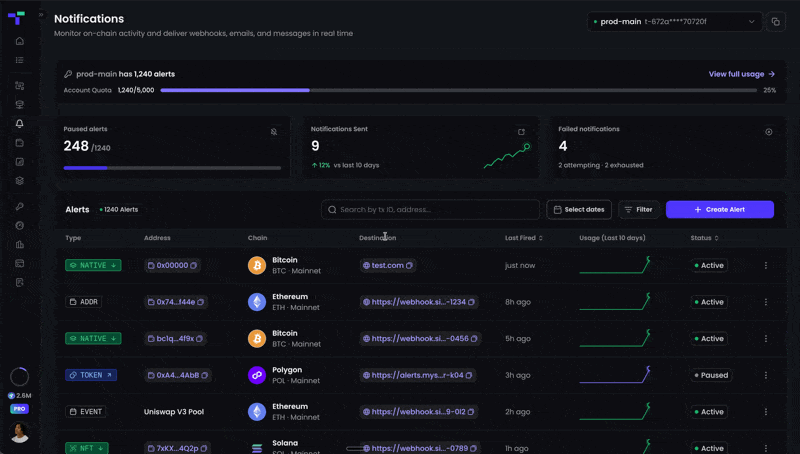Select the Uniswap V3 Pool address text
The image size is (800, 454).
174,412
